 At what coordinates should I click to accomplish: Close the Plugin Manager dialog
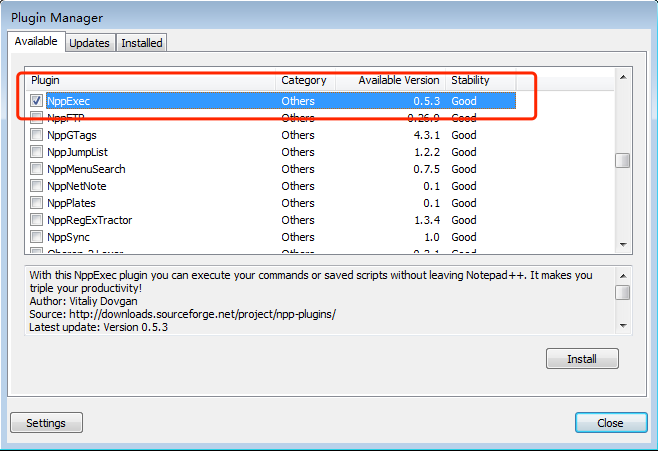611,423
